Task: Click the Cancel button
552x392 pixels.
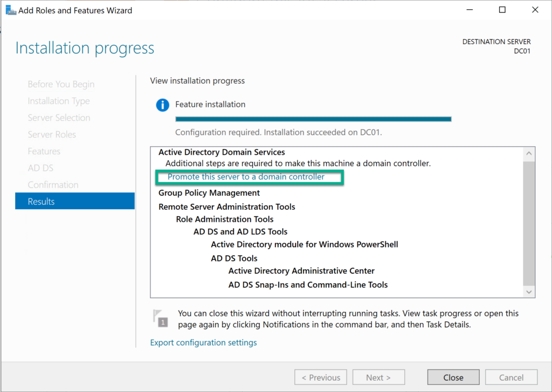Action: pyautogui.click(x=510, y=377)
